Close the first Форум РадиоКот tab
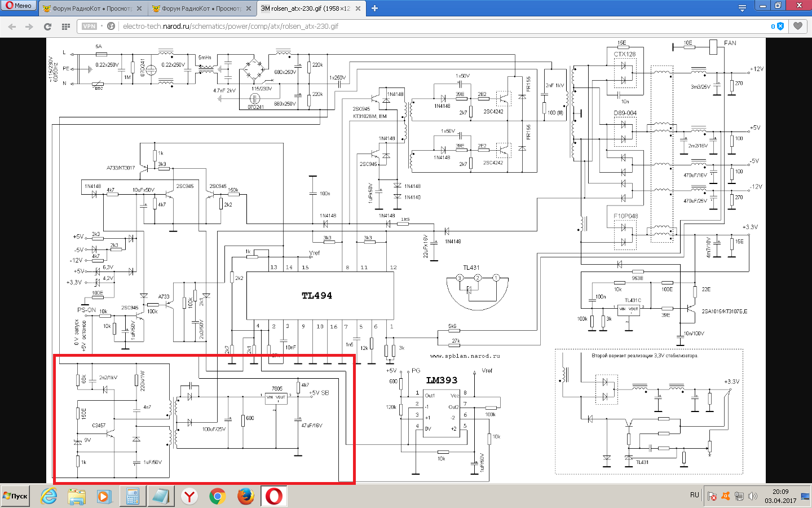 click(x=139, y=8)
